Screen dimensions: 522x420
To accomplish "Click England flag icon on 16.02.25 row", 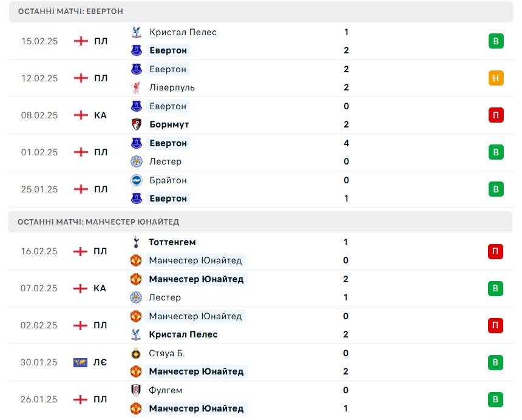I will (x=80, y=251).
